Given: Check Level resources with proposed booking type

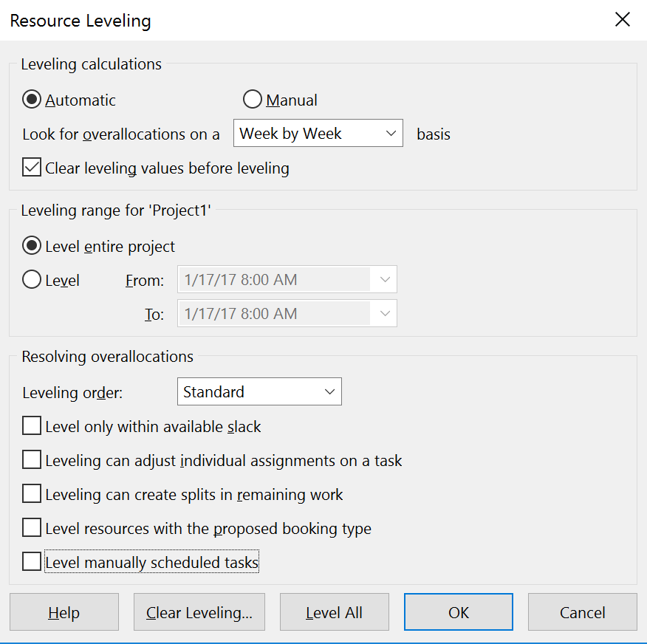Looking at the screenshot, I should pyautogui.click(x=32, y=528).
